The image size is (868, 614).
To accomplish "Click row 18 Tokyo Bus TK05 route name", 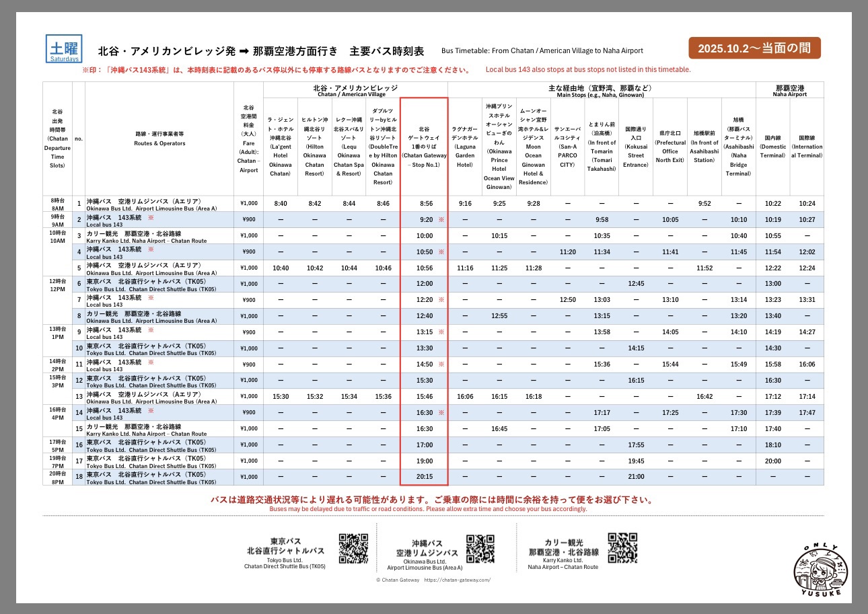I will pyautogui.click(x=145, y=477).
